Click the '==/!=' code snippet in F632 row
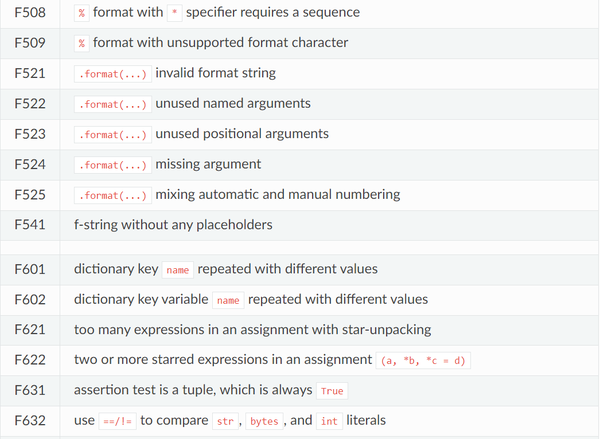Viewport: 600px width, 439px height. click(115, 422)
